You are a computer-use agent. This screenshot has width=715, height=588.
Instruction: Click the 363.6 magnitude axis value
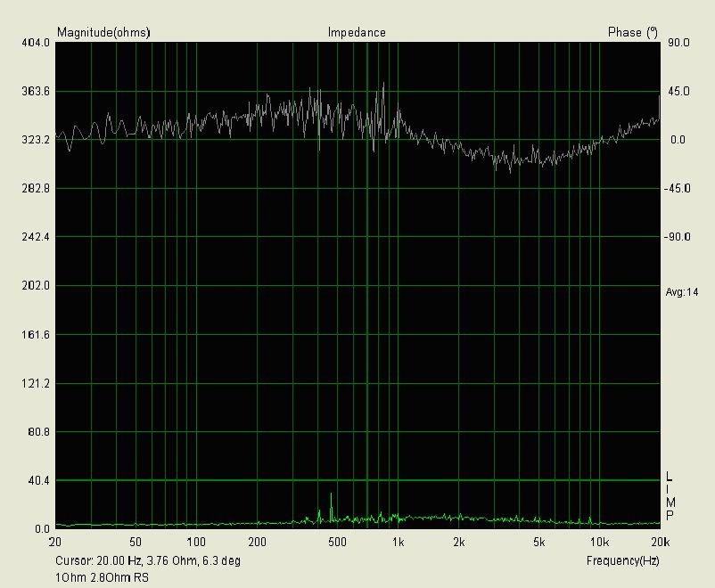pos(36,91)
